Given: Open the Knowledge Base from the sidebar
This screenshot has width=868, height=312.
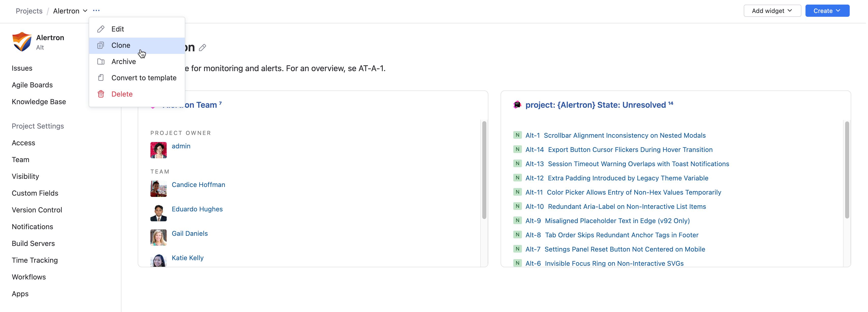Looking at the screenshot, I should point(38,101).
